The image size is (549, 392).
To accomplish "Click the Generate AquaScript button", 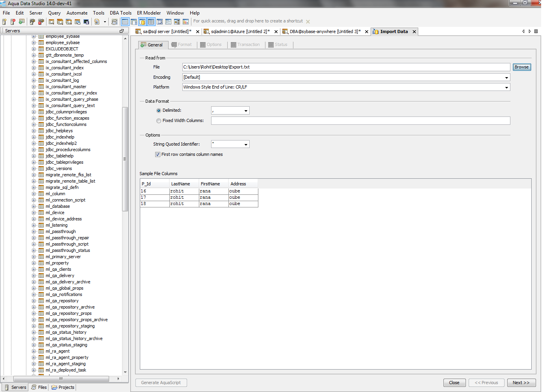I will [x=161, y=383].
